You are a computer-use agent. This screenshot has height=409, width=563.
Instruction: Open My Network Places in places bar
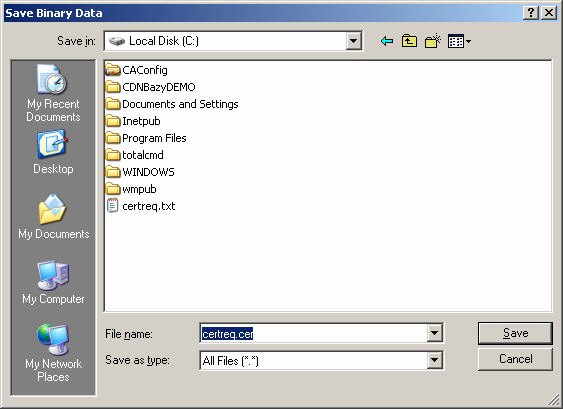click(53, 353)
